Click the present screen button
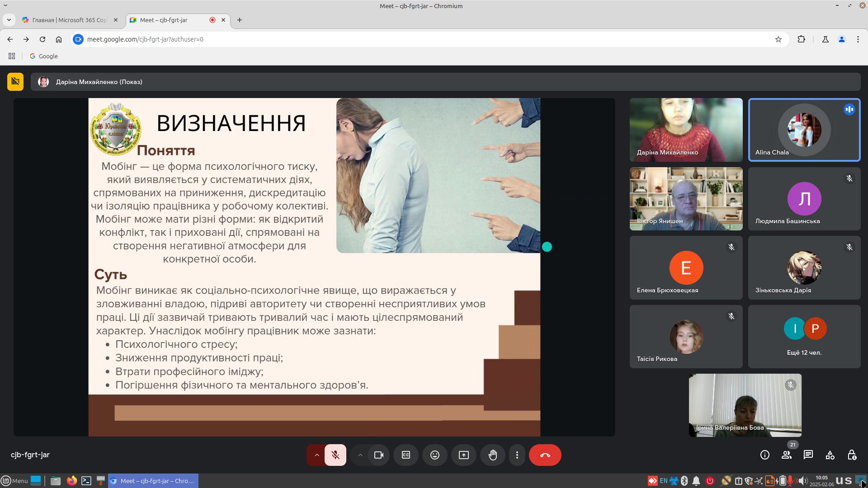 click(x=464, y=455)
